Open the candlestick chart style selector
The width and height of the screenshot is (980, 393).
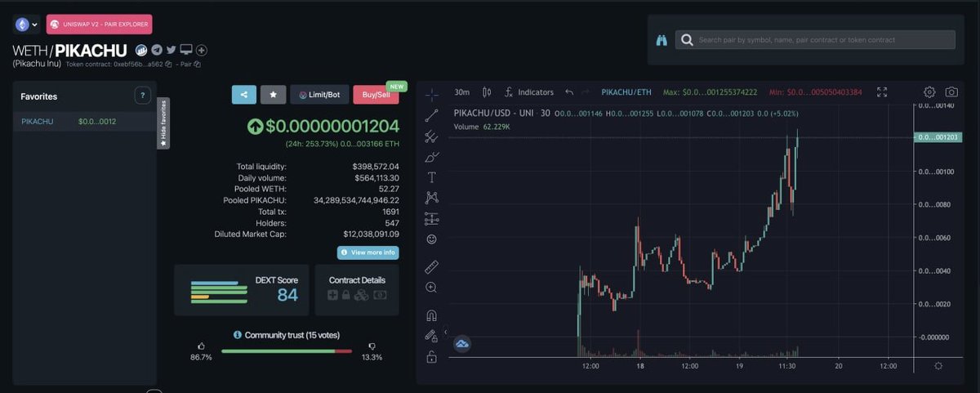tap(488, 92)
